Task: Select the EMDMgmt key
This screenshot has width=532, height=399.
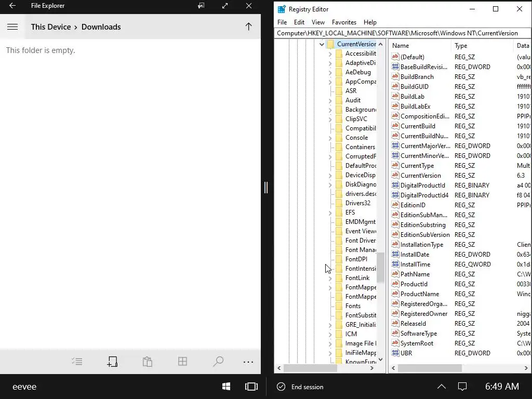Action: [361, 221]
